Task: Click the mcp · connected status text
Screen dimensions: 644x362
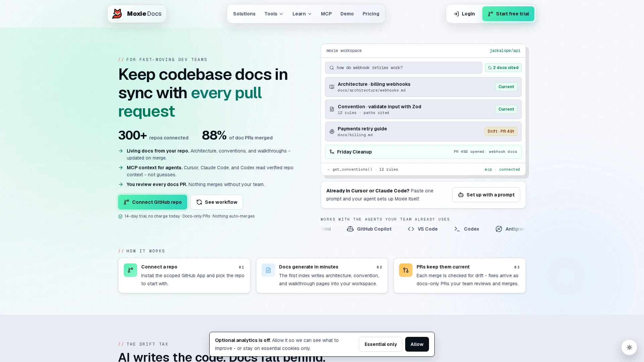Action: coord(502,169)
